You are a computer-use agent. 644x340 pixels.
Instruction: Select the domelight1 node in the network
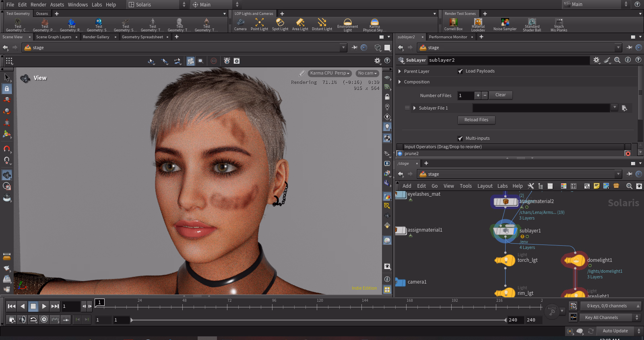click(575, 261)
